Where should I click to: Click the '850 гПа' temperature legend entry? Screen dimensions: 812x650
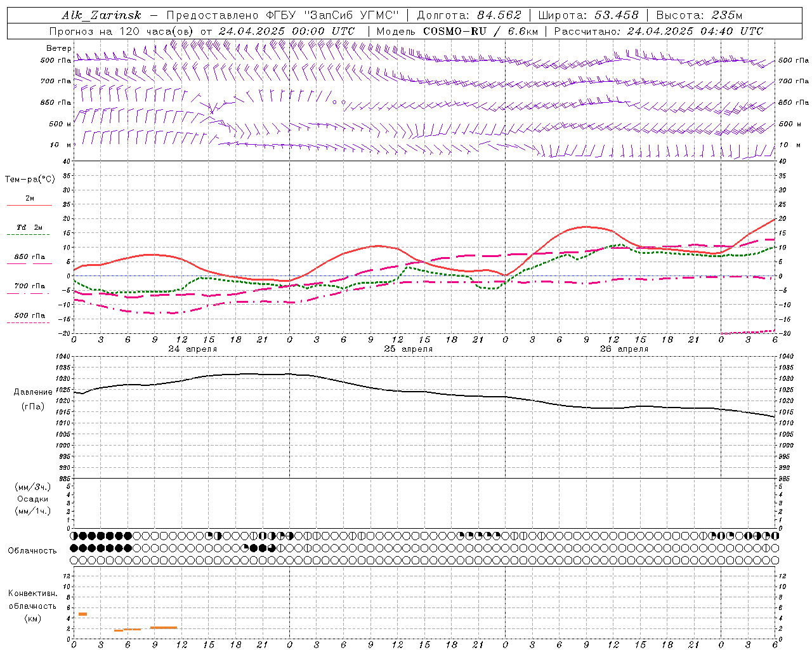click(30, 257)
